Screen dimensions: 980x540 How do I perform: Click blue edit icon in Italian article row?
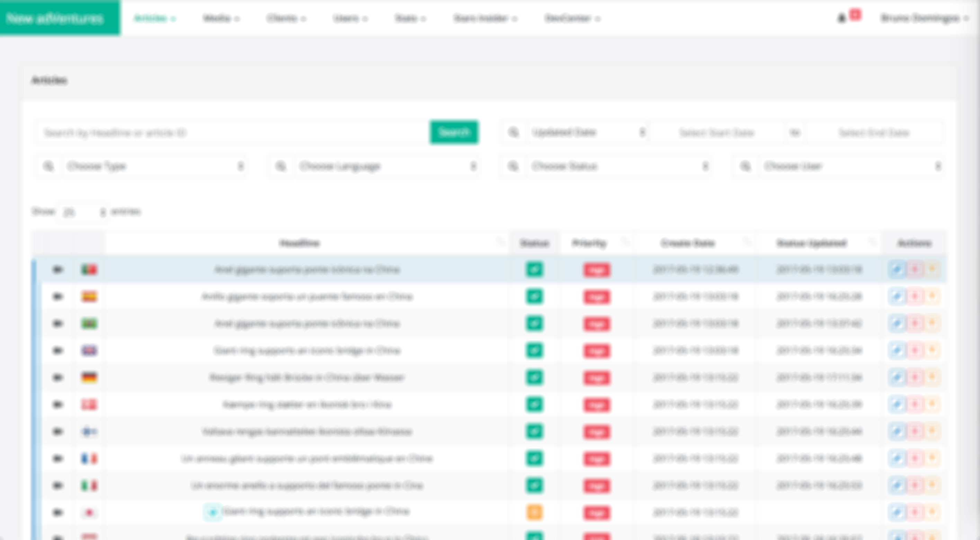coord(897,486)
